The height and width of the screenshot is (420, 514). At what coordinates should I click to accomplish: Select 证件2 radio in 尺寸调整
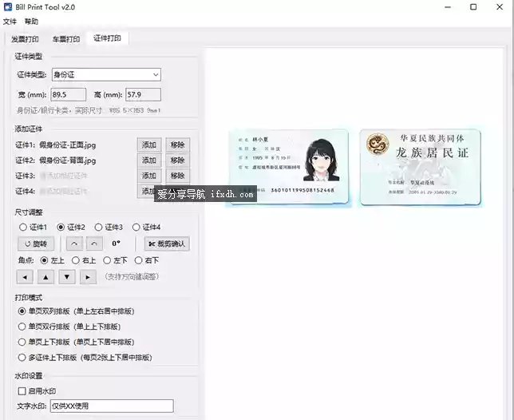tap(71, 228)
